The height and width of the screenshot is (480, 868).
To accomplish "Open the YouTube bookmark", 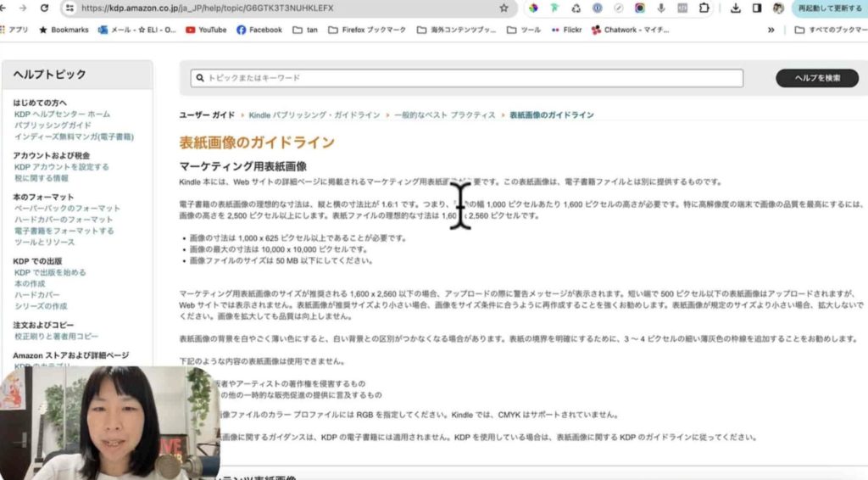I will click(x=206, y=30).
